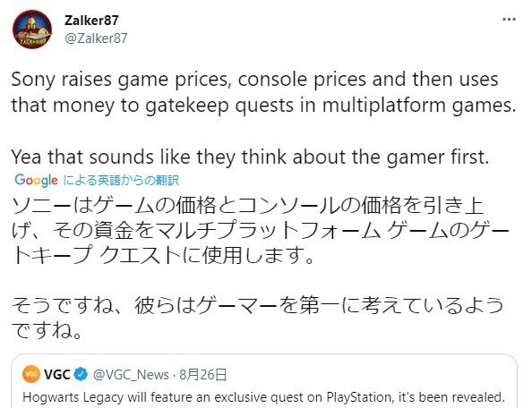The height and width of the screenshot is (408, 532).
Task: Click the word 'multiplatform' in the tweet
Action: 383,105
